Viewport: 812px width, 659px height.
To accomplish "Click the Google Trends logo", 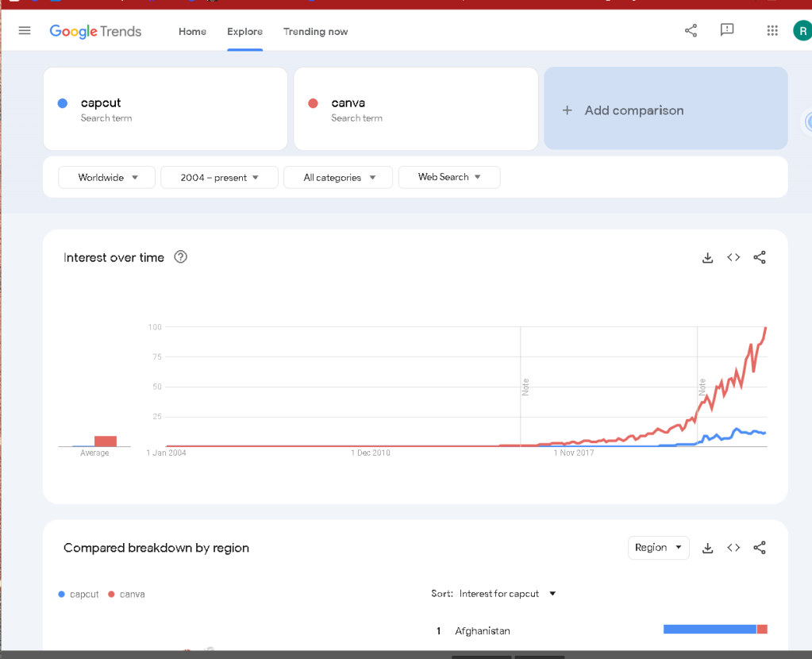I will click(95, 32).
